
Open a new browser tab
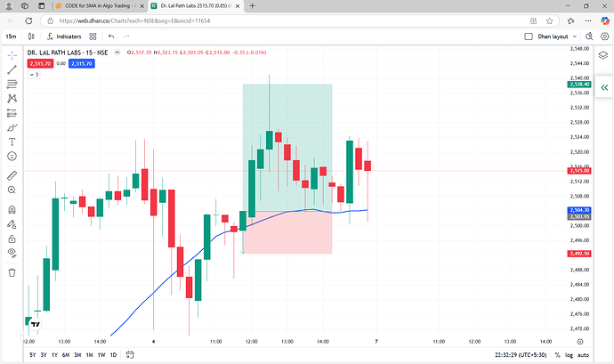252,6
